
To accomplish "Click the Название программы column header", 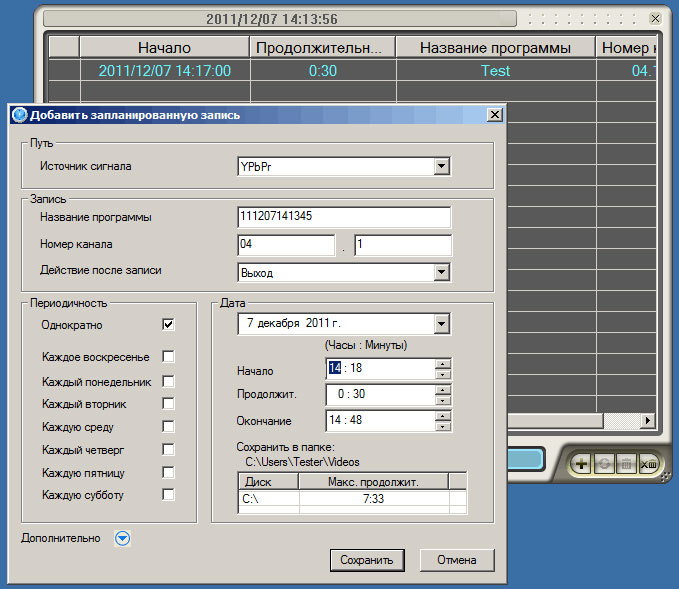I will [x=494, y=47].
